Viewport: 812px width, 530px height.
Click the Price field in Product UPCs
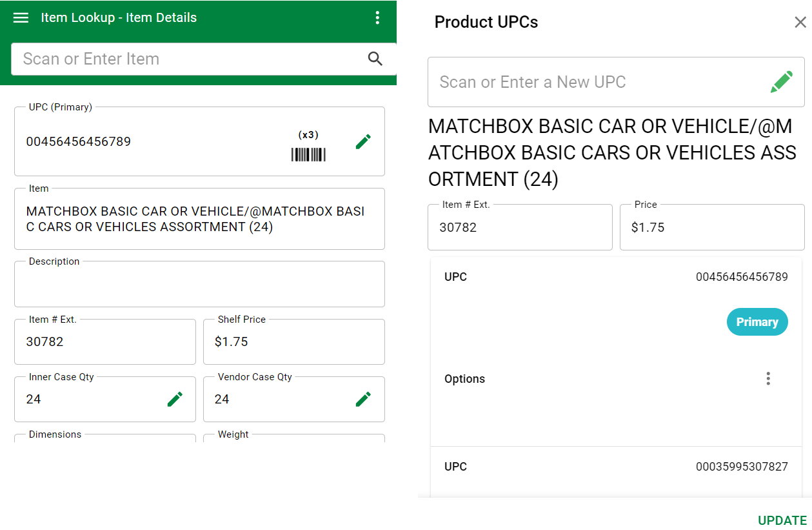pos(712,227)
